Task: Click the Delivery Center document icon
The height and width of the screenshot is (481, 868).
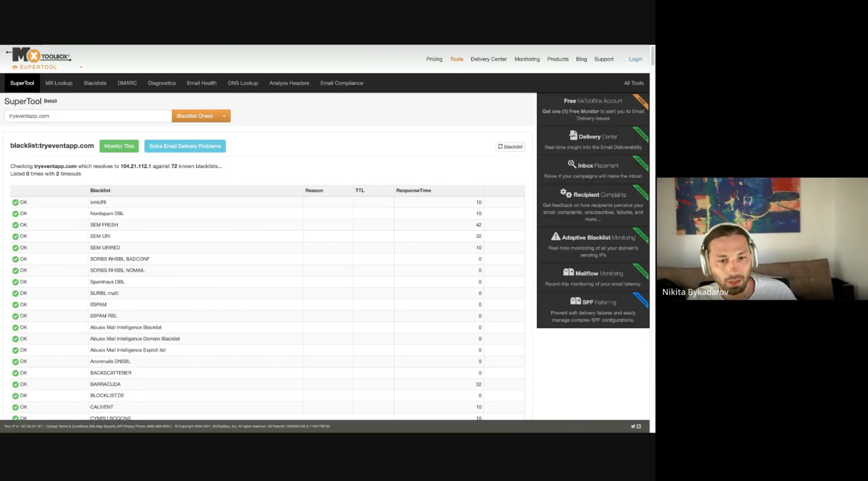Action: pos(573,135)
